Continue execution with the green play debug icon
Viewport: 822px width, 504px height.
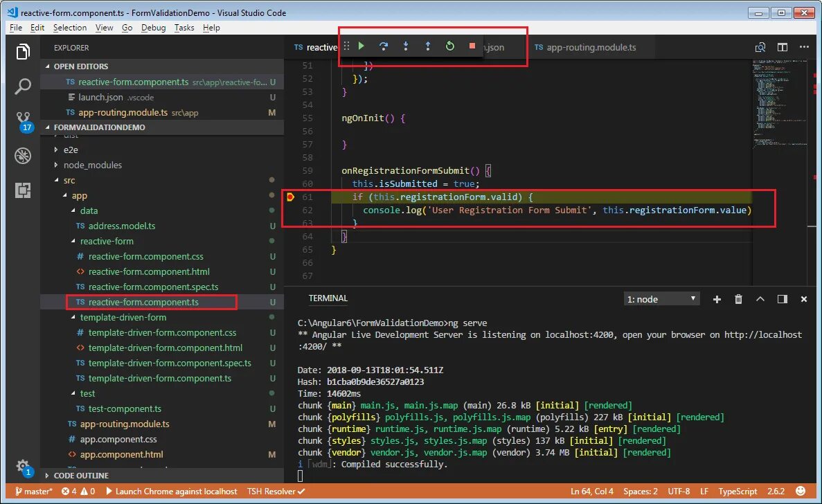[x=361, y=46]
